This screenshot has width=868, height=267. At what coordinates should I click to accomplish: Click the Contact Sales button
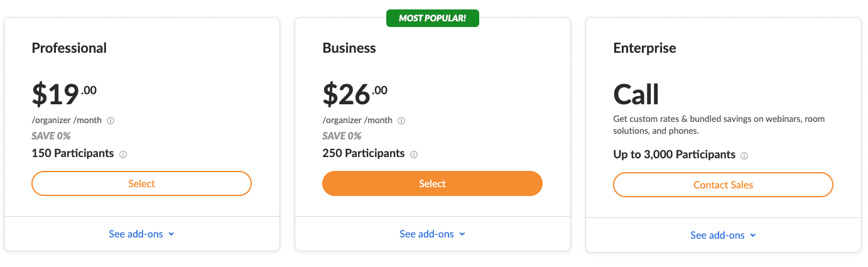(723, 185)
